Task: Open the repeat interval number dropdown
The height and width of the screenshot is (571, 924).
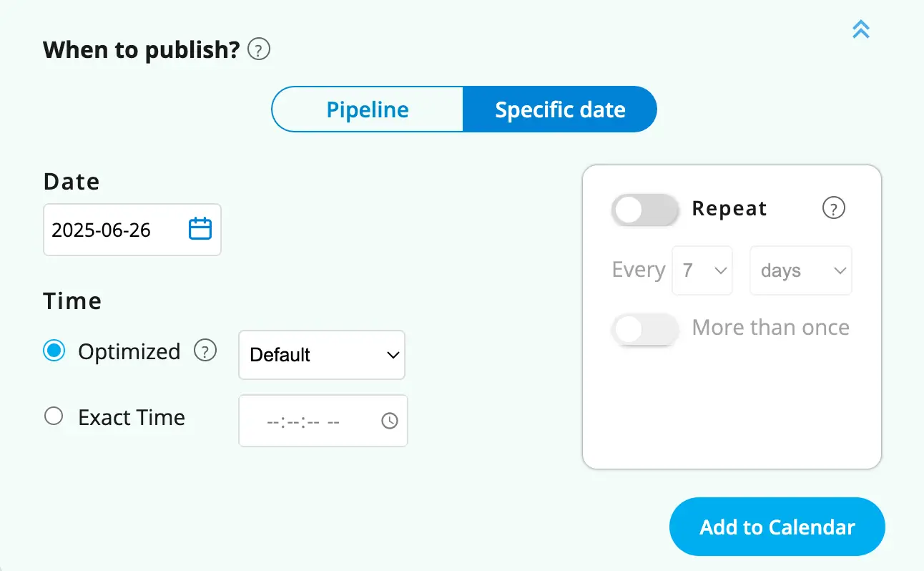Action: pos(702,270)
